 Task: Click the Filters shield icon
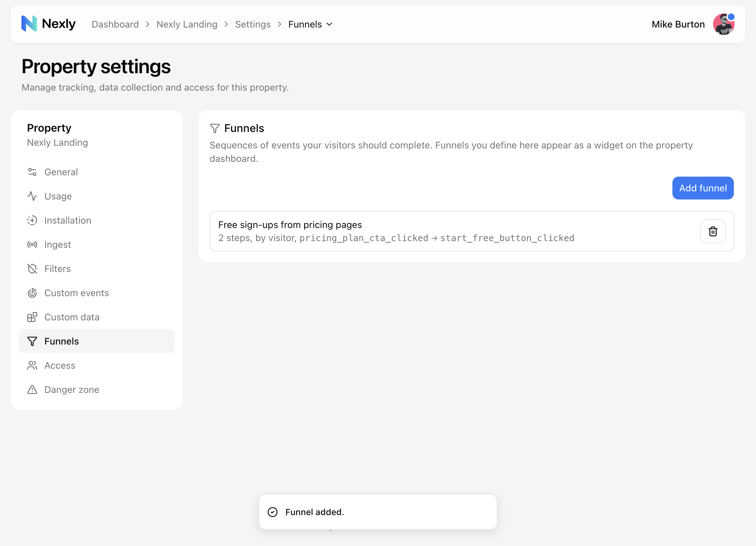[32, 269]
